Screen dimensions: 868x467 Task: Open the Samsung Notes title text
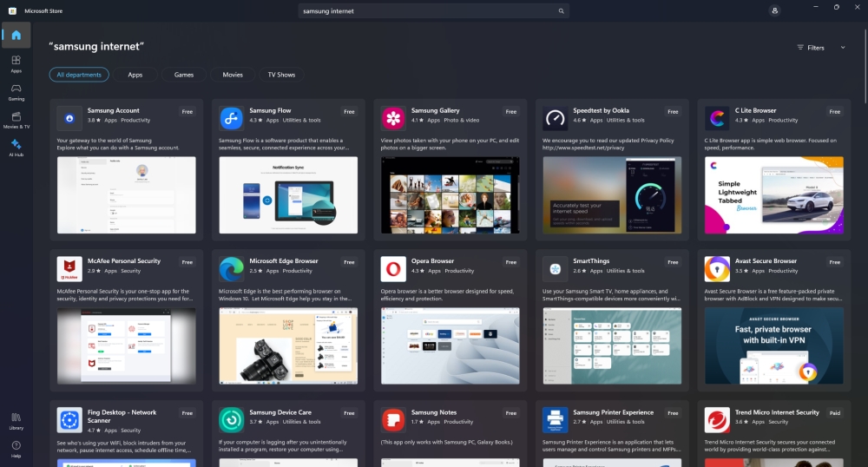click(x=433, y=412)
